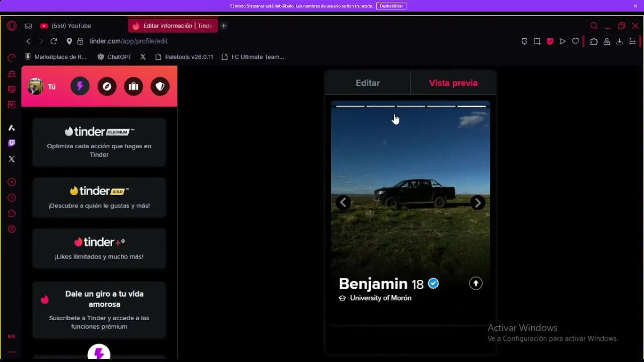The width and height of the screenshot is (644, 362).
Task: Switch to the YouTube tab
Action: point(70,26)
